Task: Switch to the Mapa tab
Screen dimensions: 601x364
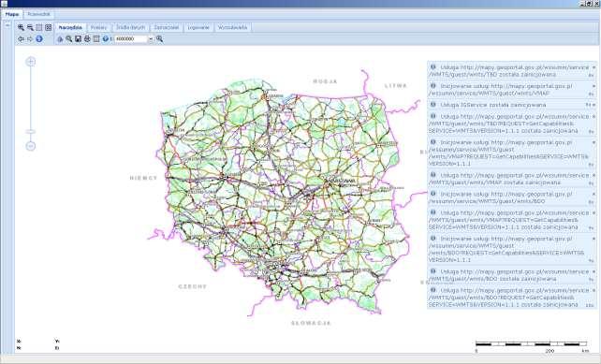Action: (x=12, y=14)
